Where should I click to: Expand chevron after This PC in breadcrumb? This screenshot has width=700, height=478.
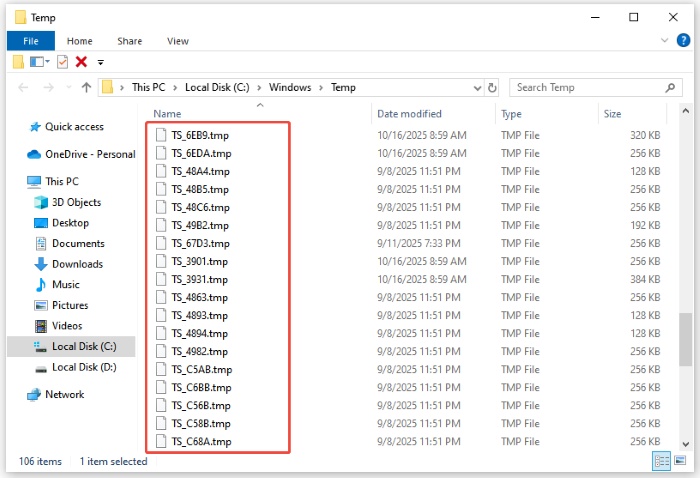click(x=175, y=88)
